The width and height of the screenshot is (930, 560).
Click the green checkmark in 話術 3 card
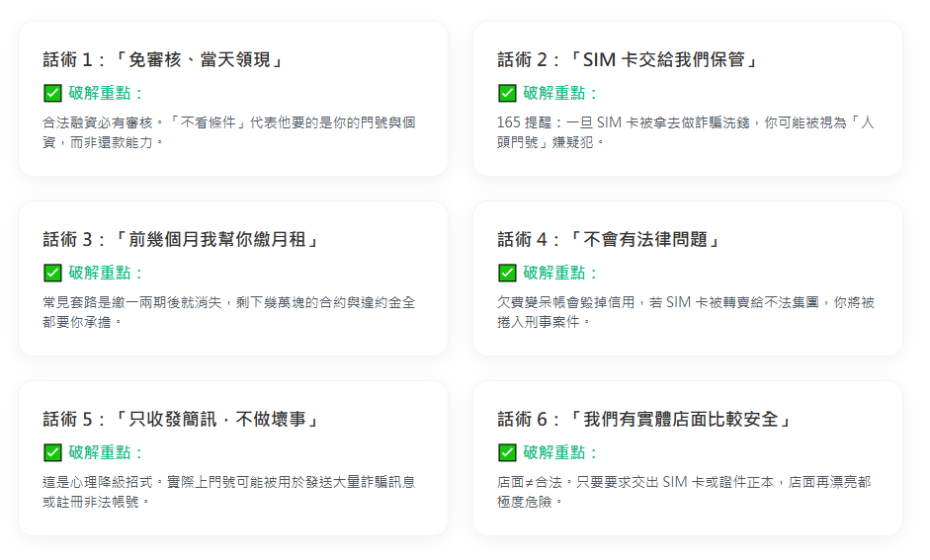pyautogui.click(x=52, y=273)
